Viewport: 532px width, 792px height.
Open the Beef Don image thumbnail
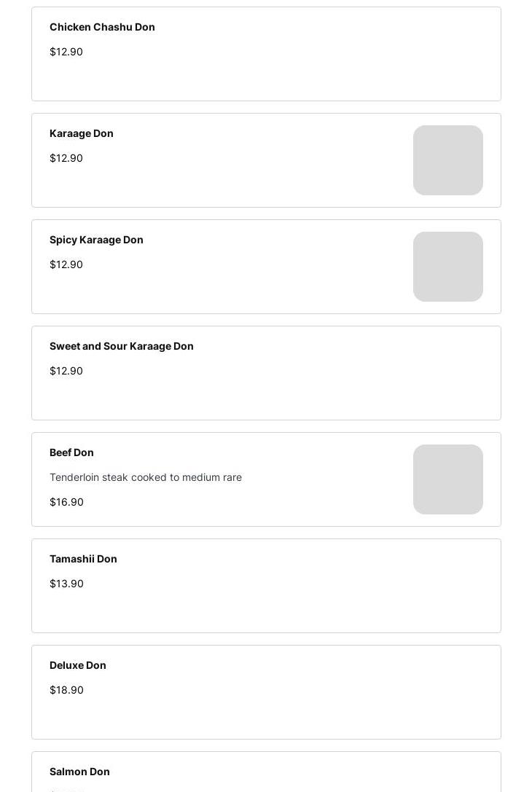point(448,479)
